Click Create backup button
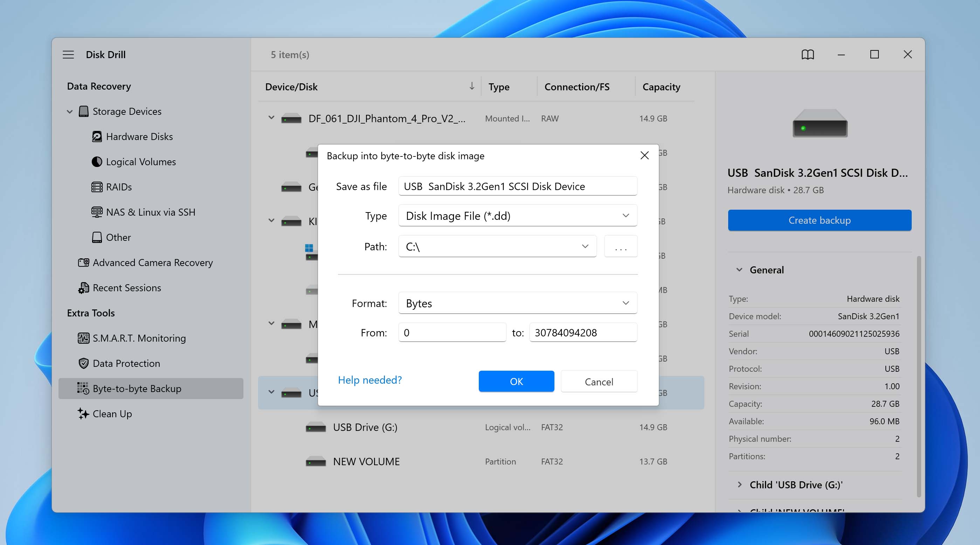The image size is (980, 545). point(820,220)
